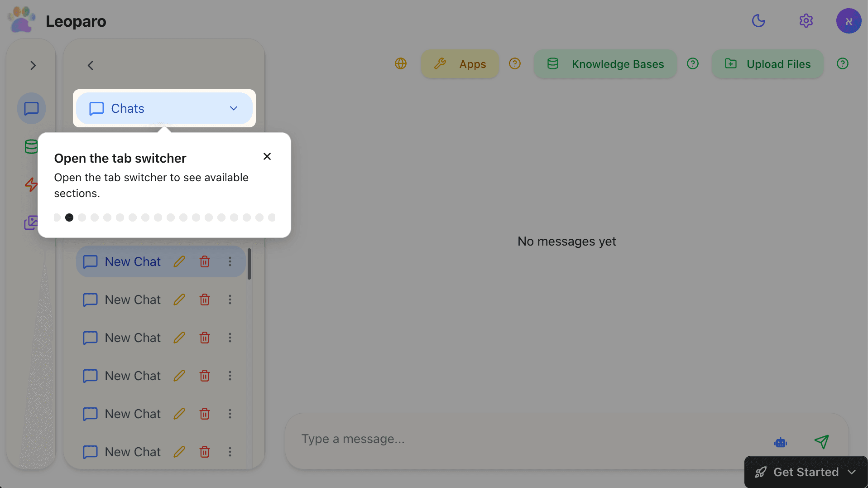Image resolution: width=868 pixels, height=488 pixels.
Task: Expand the collapsed sidebar with the arrow
Action: pyautogui.click(x=32, y=65)
